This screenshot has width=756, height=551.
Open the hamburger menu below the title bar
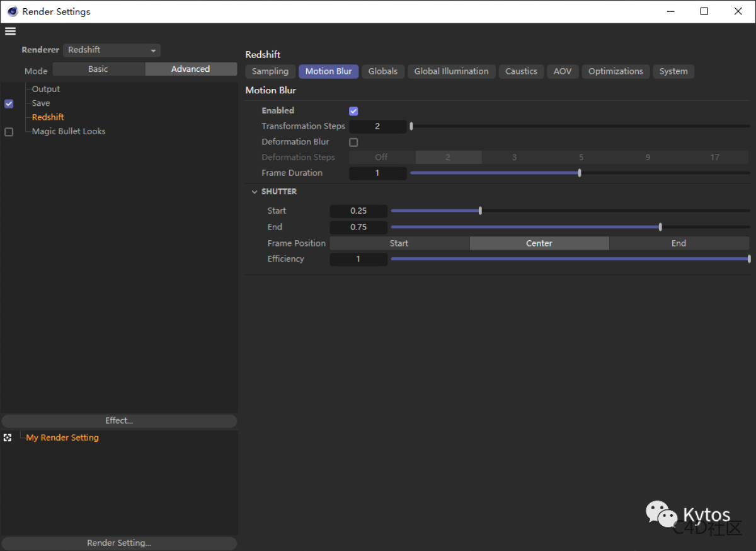pyautogui.click(x=10, y=30)
